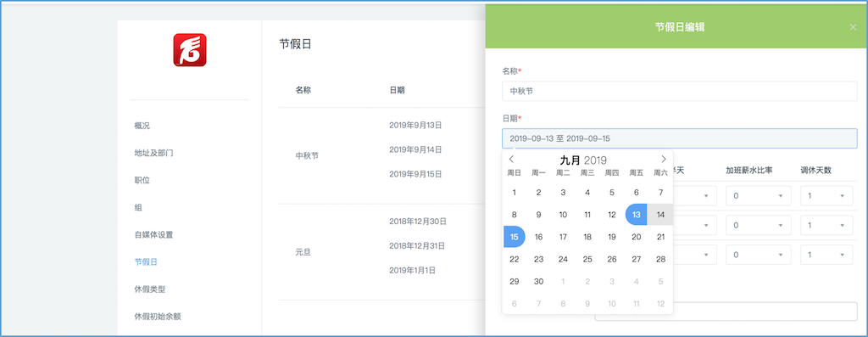Go to next month in calendar

tap(664, 159)
